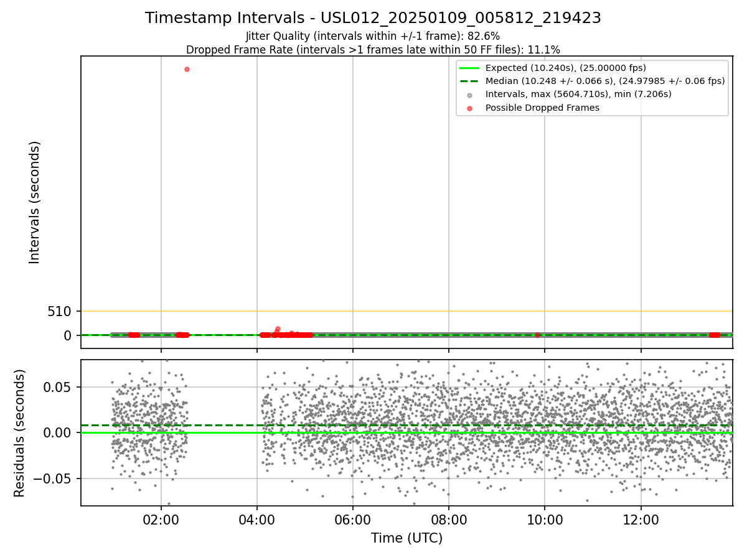This screenshot has height=560, width=747.
Task: Click the legend entry 'Possible Dropped Frames'
Action: [x=542, y=108]
